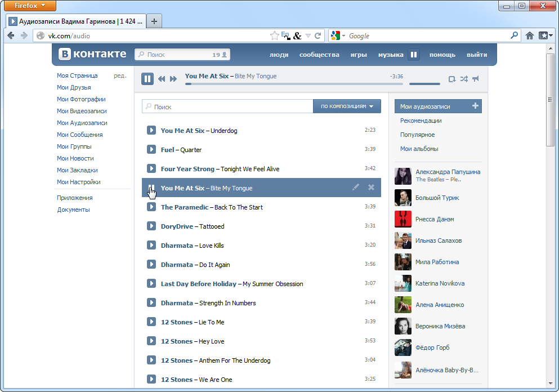Screen dimensions: 559x392
Task: Play 'DoryDrive – Tattooed'
Action: pyautogui.click(x=151, y=226)
